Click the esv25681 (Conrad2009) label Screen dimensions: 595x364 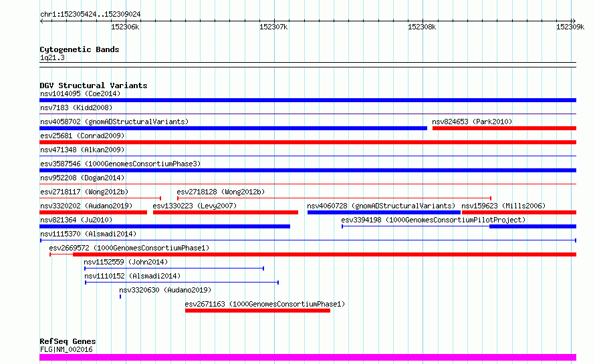click(82, 136)
